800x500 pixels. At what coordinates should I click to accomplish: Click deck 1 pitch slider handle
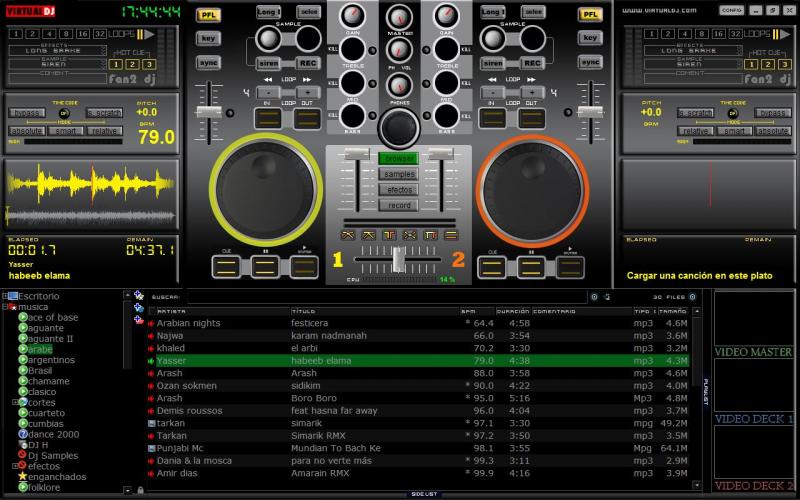pos(209,112)
